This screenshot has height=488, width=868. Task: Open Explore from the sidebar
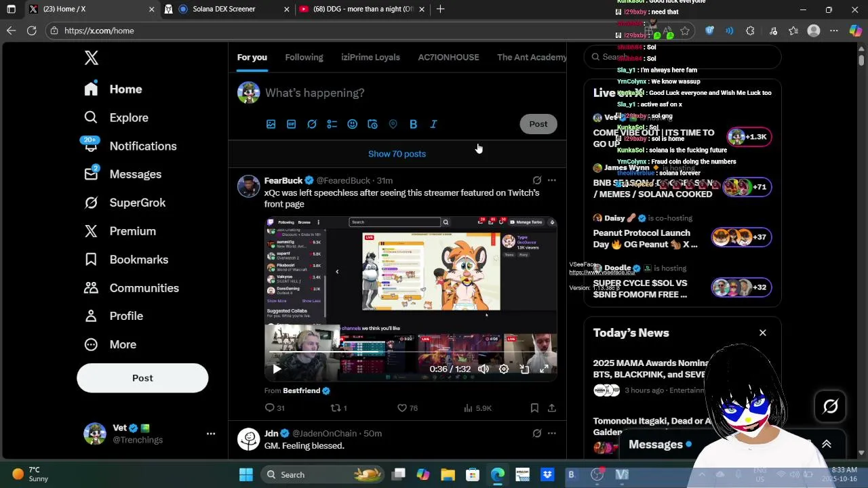(x=116, y=118)
